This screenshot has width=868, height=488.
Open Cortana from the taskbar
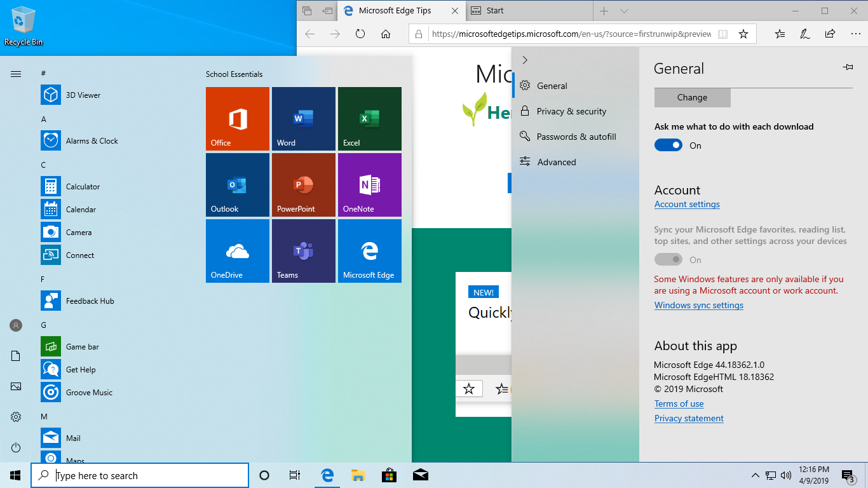coord(264,475)
